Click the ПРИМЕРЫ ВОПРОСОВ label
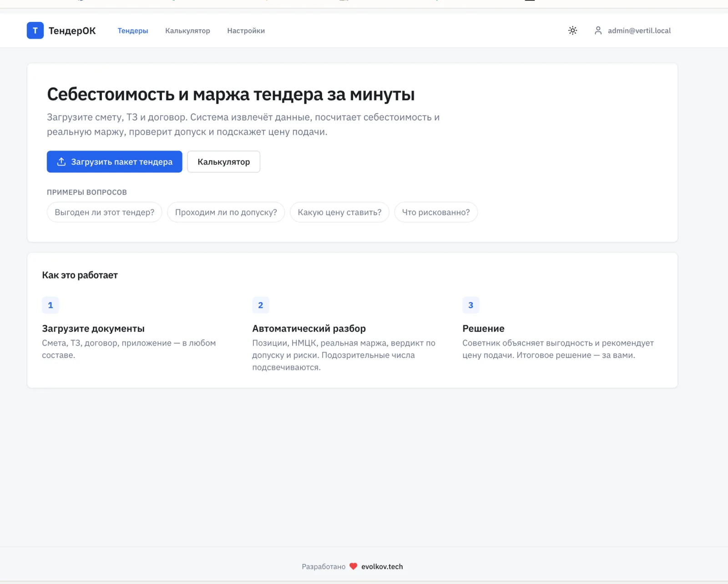728x584 pixels. tap(87, 192)
